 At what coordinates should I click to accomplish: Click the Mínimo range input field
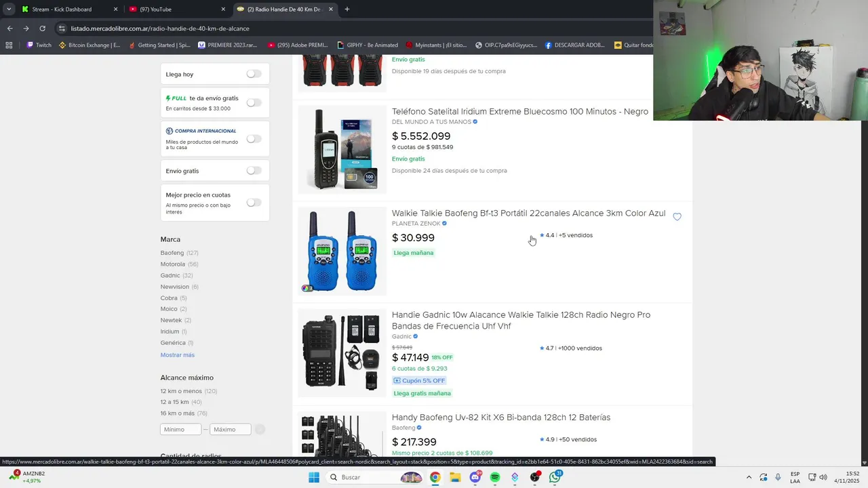180,429
